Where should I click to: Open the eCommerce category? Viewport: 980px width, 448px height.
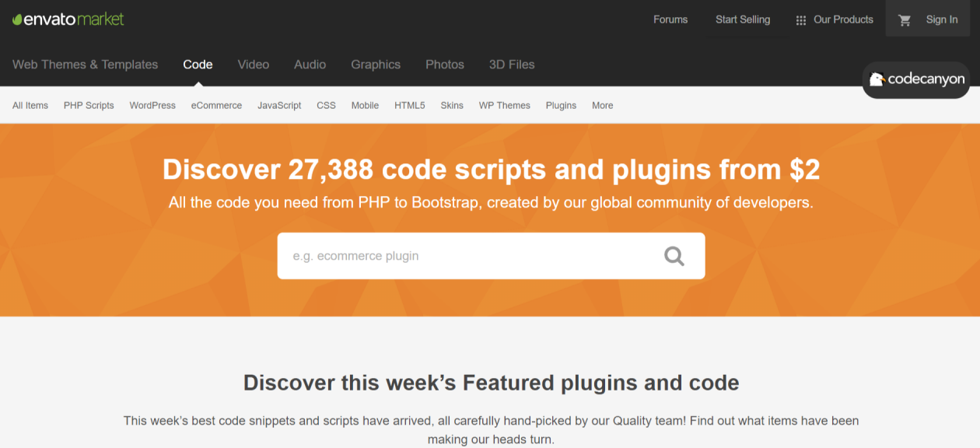click(216, 105)
